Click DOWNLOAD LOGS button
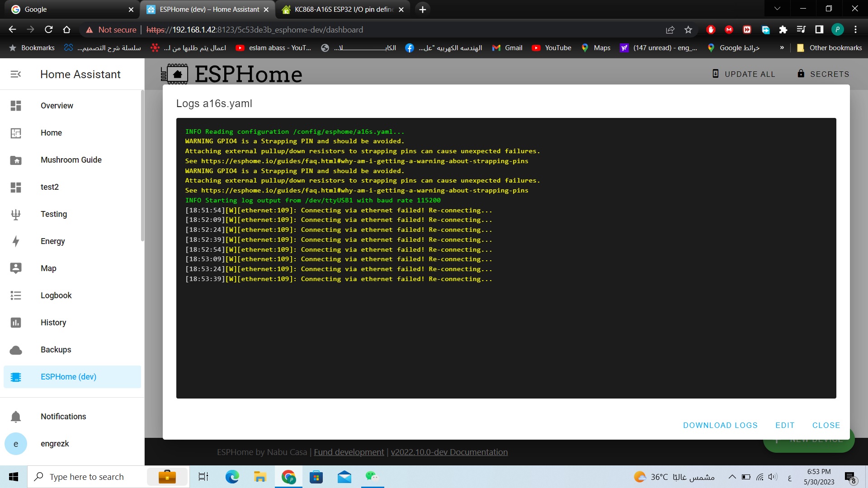The height and width of the screenshot is (488, 868). tap(720, 425)
